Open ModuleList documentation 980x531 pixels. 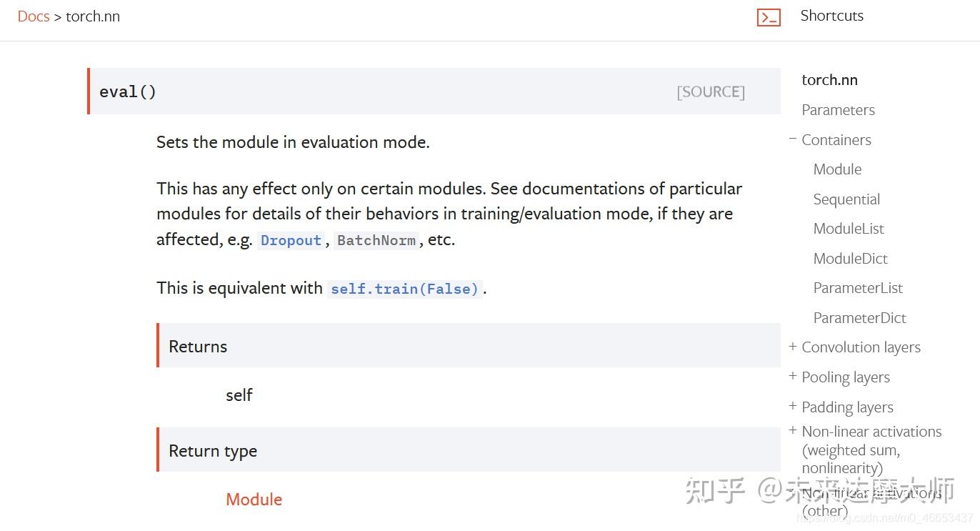pos(849,228)
